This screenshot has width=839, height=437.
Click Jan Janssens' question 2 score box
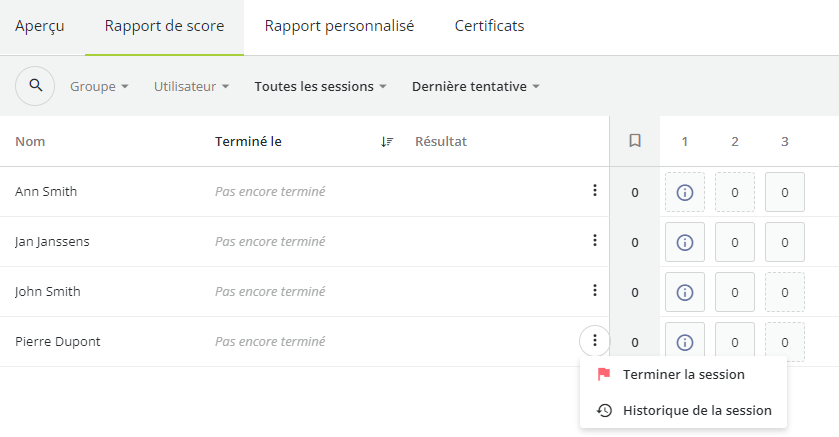click(x=735, y=242)
